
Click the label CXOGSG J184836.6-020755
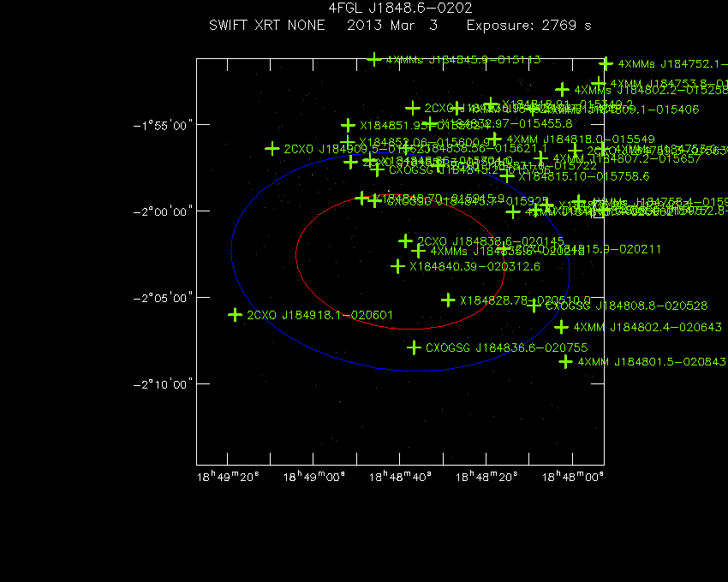tap(506, 347)
